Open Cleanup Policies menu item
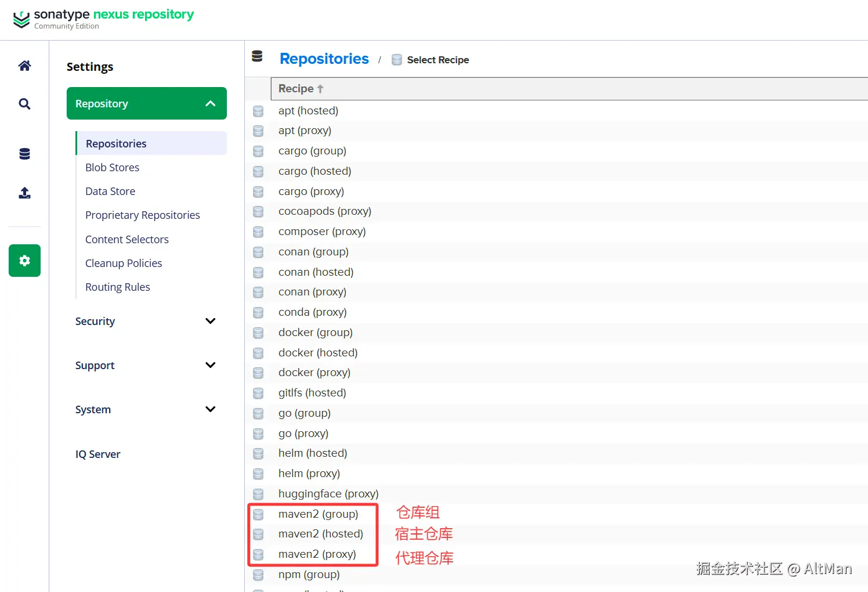Screen dimensions: 868x592 click(124, 263)
